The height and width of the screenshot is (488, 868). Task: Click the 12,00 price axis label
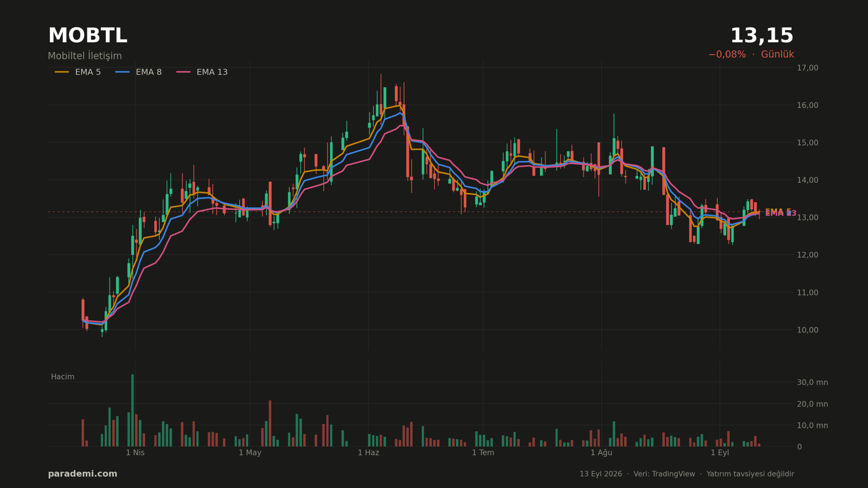807,255
